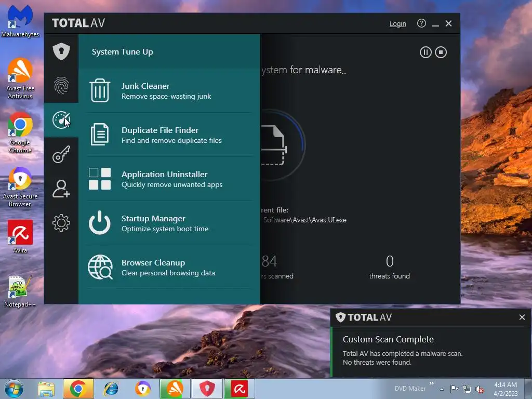Switch to TotalAV red shield taskbar icon

(x=207, y=389)
